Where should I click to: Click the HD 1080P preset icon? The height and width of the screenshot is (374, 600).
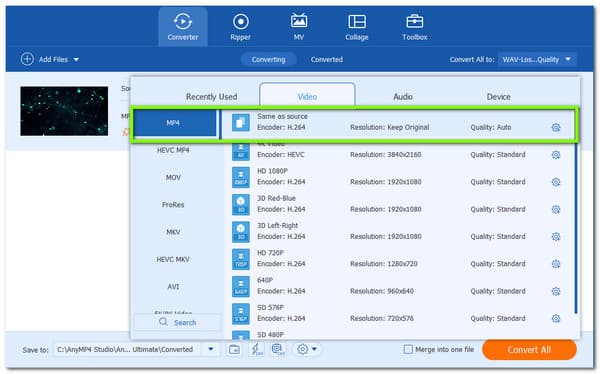click(x=241, y=177)
